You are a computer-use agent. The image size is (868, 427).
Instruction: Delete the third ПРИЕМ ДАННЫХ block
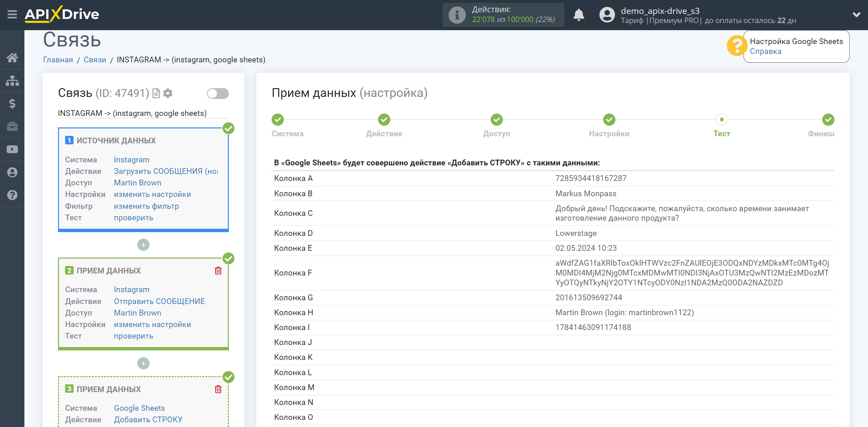pyautogui.click(x=218, y=389)
